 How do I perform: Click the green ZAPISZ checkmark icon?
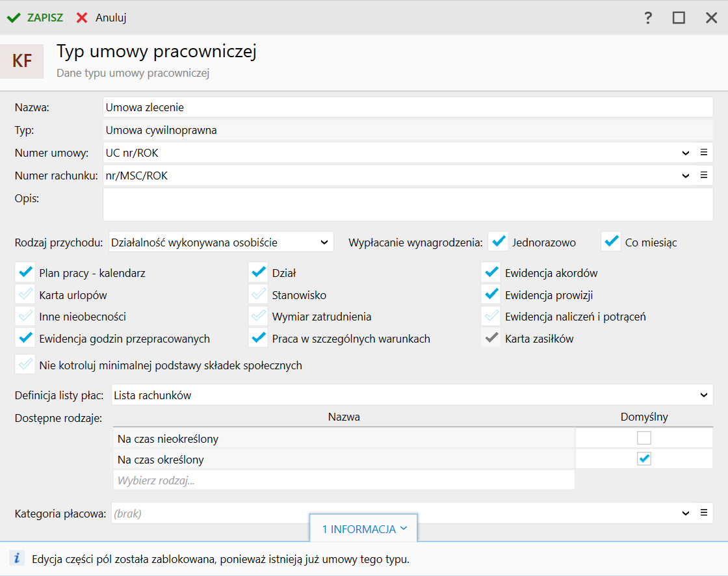[13, 18]
